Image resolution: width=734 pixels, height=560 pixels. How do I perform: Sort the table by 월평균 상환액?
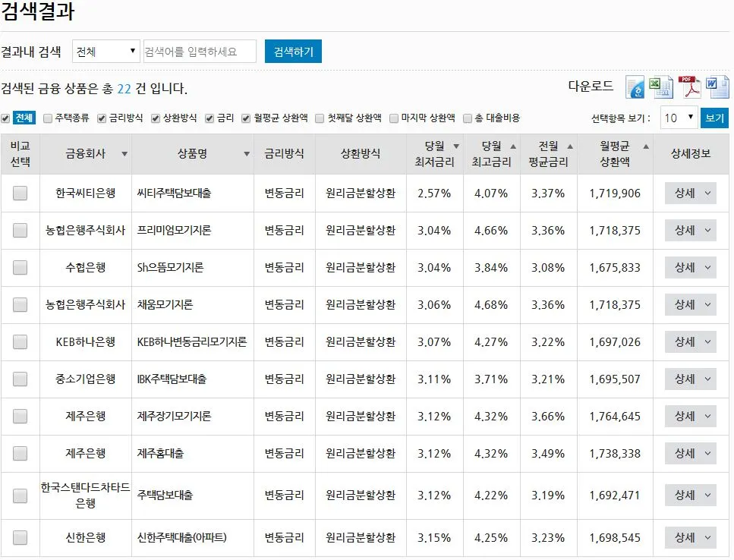644,147
